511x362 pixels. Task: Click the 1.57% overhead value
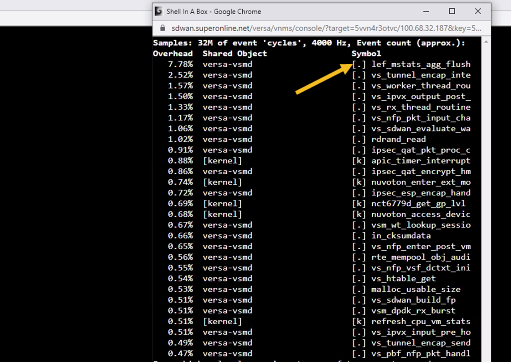coord(180,86)
